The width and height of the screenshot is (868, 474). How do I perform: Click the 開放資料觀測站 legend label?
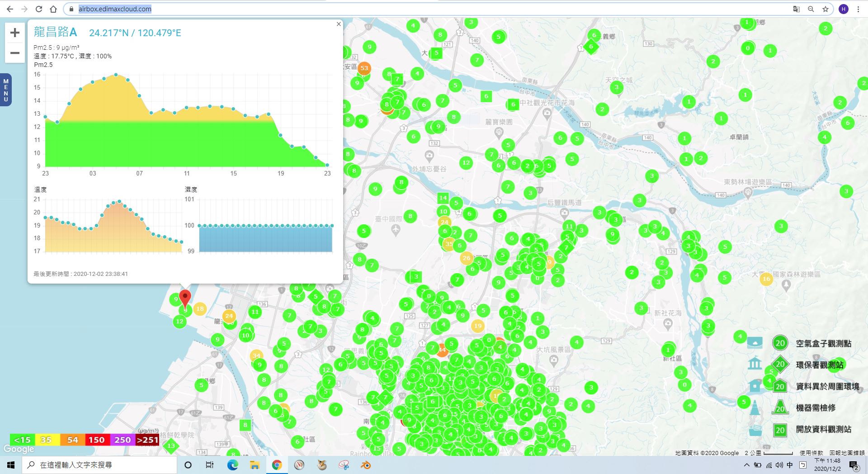[x=824, y=429]
